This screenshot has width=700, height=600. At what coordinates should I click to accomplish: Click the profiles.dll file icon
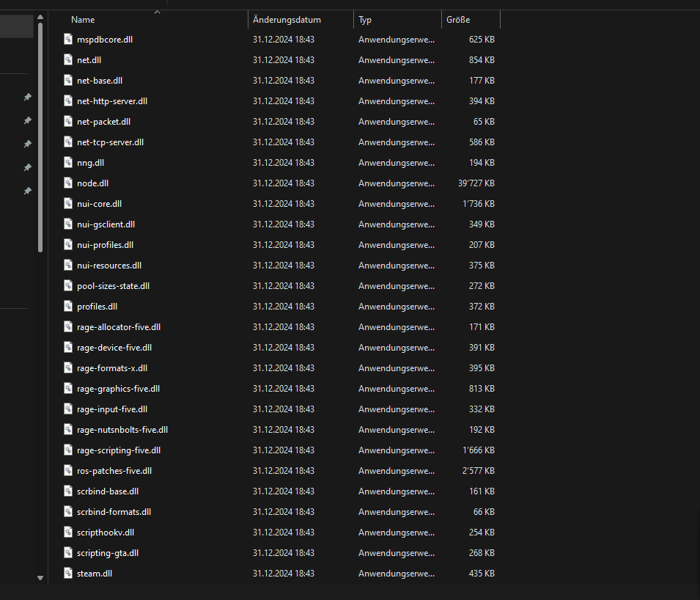pyautogui.click(x=68, y=307)
